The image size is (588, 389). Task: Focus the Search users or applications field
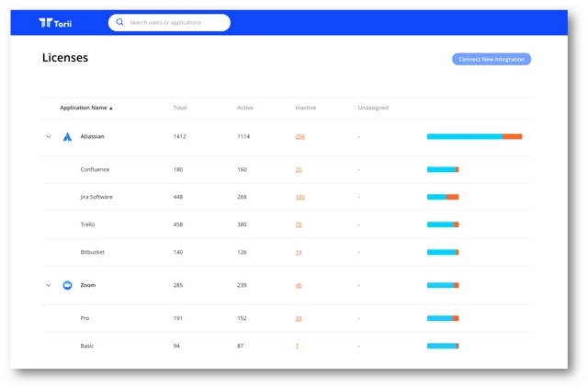coord(169,22)
